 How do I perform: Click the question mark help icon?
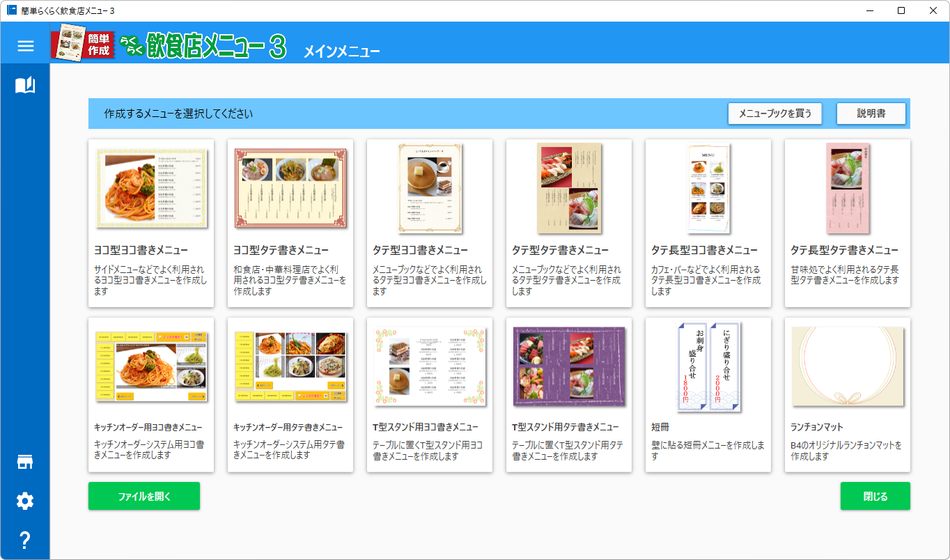click(25, 539)
